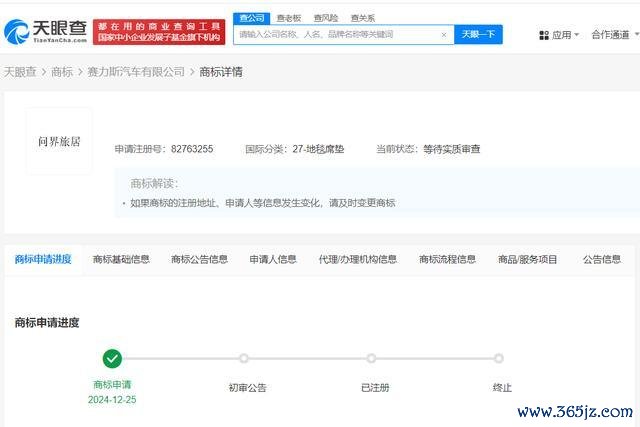This screenshot has width=640, height=427.
Task: Clear search box with the x icon
Action: 444,35
